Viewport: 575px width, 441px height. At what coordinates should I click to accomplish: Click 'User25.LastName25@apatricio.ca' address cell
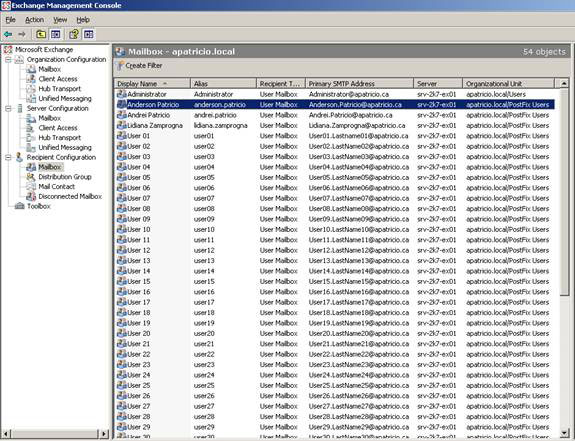[358, 386]
